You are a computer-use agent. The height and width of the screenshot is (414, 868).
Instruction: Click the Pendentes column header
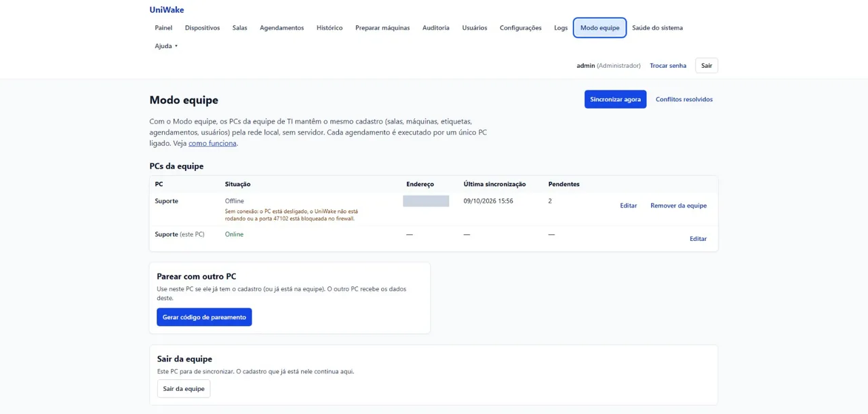[564, 184]
